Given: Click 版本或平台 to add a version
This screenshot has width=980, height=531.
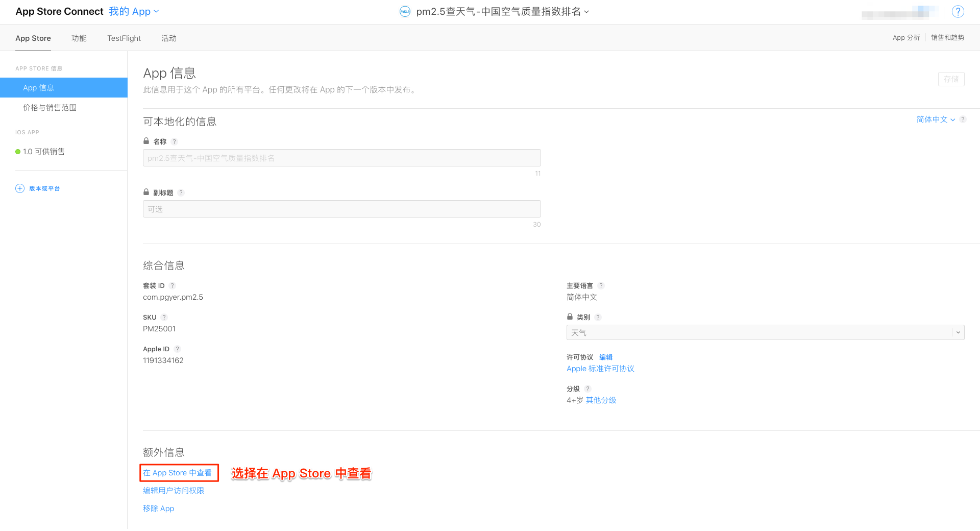Looking at the screenshot, I should (44, 188).
